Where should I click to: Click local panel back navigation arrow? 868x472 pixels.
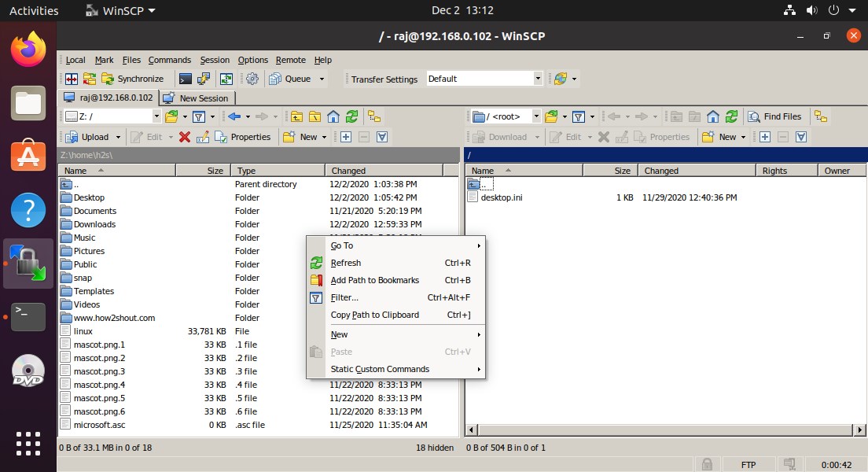234,116
